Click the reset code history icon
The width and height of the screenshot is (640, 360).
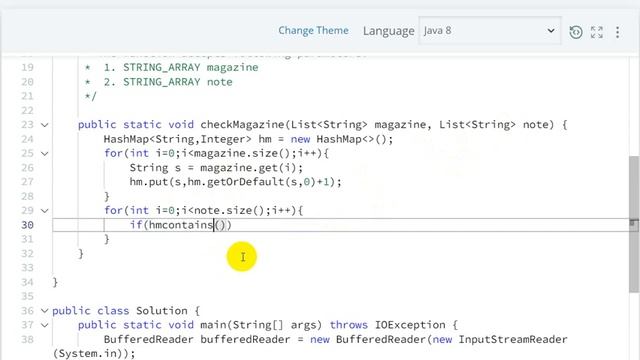[576, 32]
